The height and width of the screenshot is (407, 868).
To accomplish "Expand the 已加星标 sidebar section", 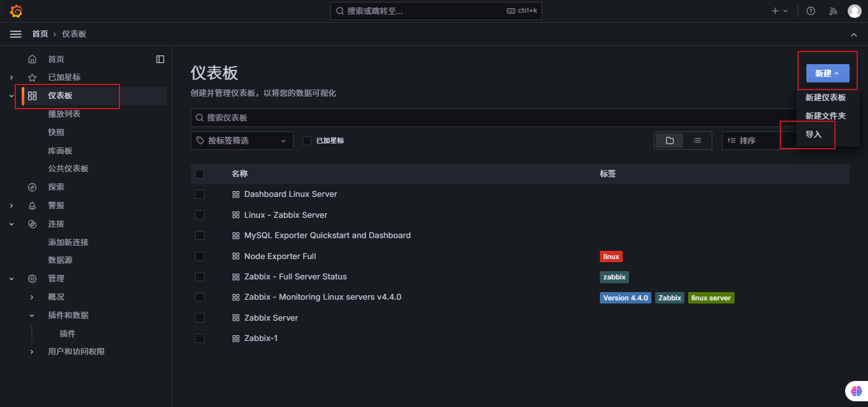I will click(11, 77).
